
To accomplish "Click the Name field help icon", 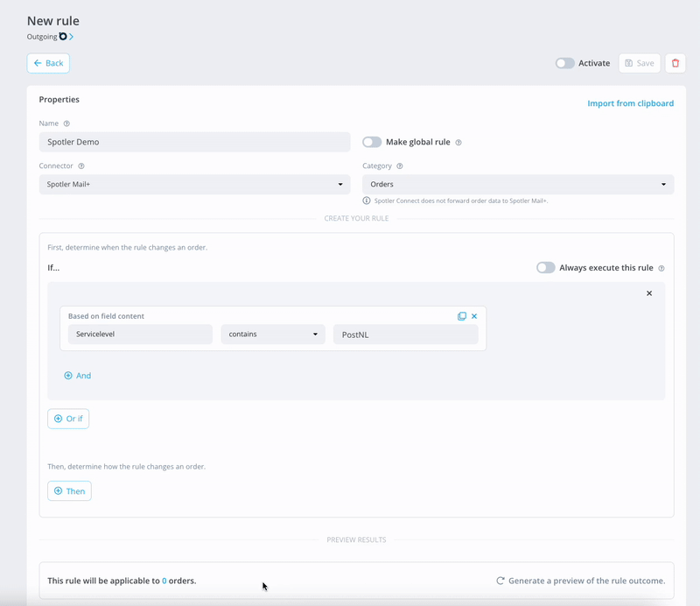I will pos(66,123).
